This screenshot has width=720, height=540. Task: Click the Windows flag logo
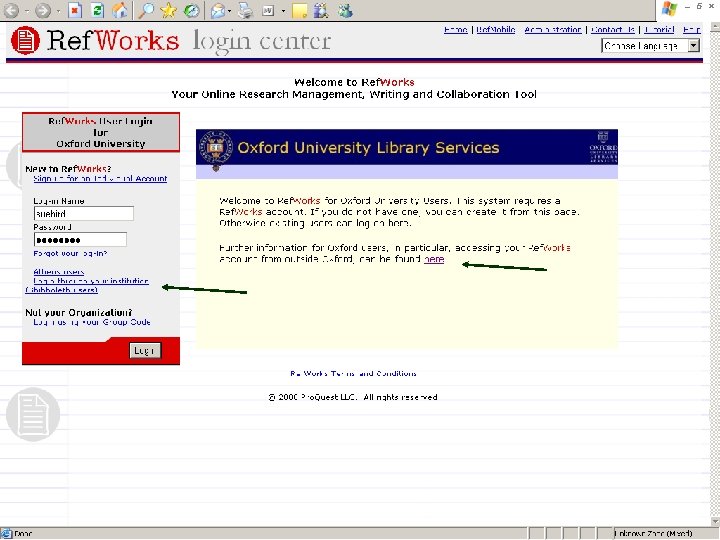pyautogui.click(x=669, y=8)
